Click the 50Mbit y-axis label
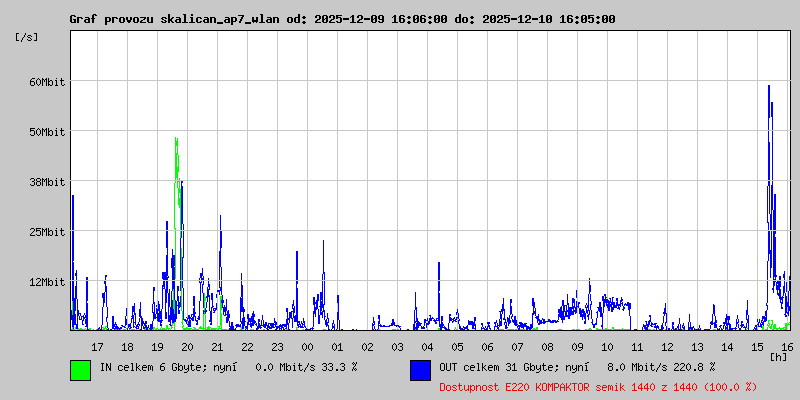 (x=47, y=132)
